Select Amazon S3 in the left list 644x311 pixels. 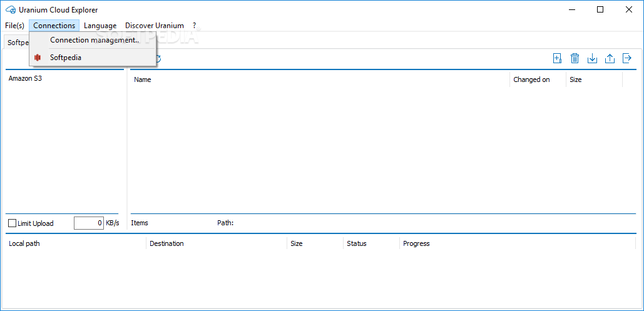(x=25, y=78)
